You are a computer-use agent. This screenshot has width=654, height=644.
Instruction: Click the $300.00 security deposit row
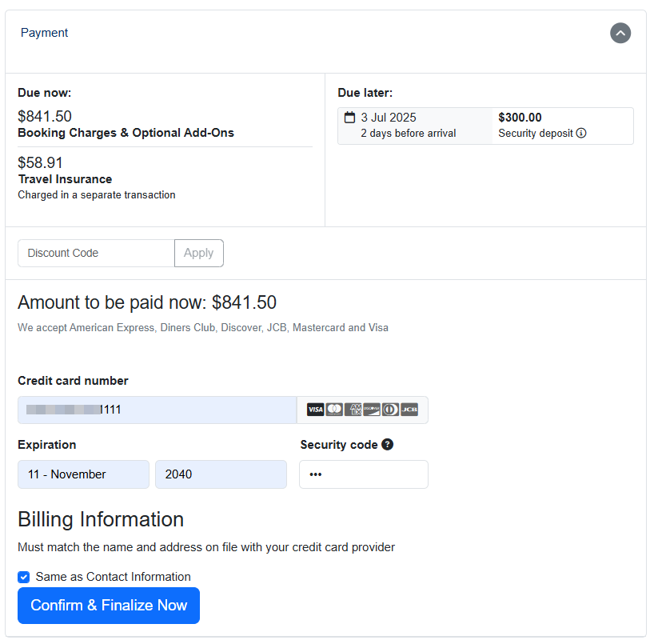point(485,126)
